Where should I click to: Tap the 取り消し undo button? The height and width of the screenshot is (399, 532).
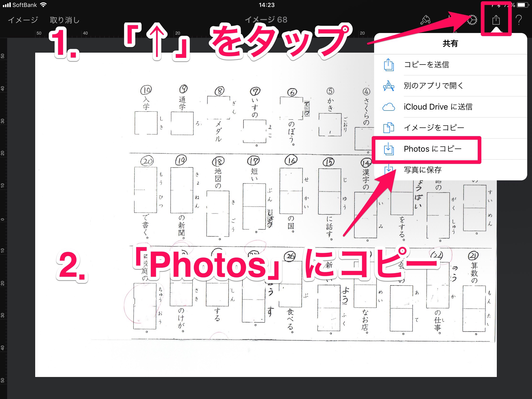pyautogui.click(x=64, y=20)
